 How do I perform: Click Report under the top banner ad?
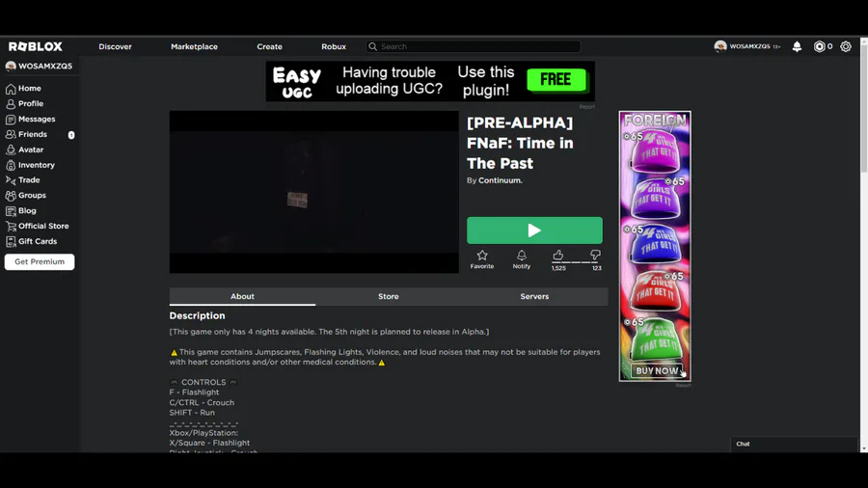pos(586,106)
